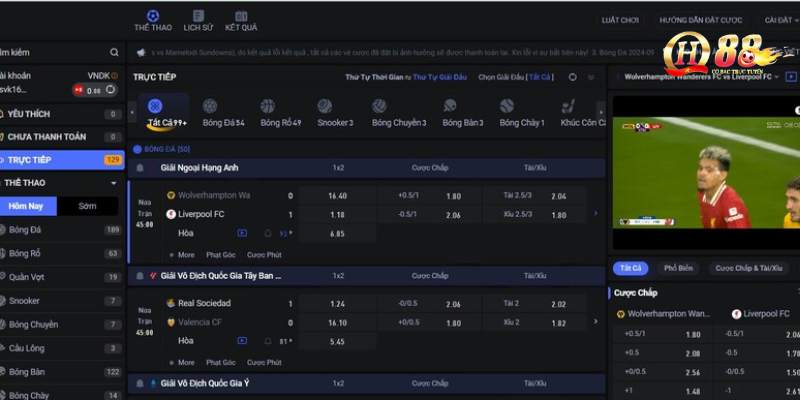Open Cài Đặt settings dropdown
Screen dimensions: 800x400
click(781, 20)
